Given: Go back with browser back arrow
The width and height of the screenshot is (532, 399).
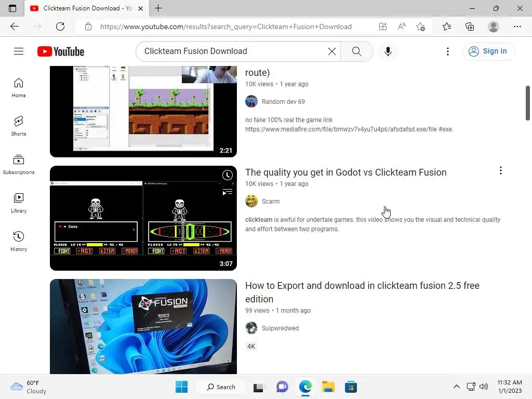Looking at the screenshot, I should tap(14, 26).
